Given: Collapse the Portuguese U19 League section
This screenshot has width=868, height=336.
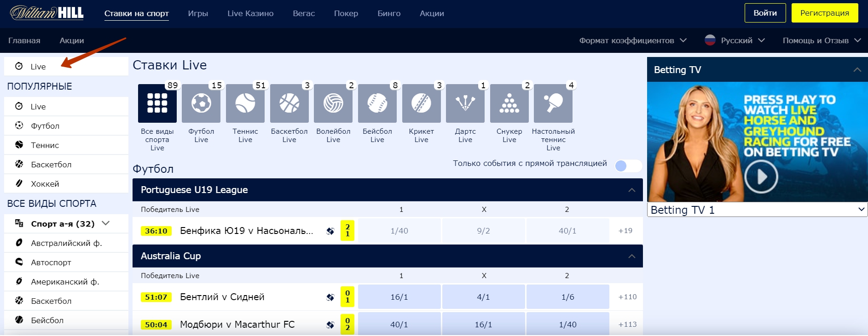Looking at the screenshot, I should [x=631, y=190].
